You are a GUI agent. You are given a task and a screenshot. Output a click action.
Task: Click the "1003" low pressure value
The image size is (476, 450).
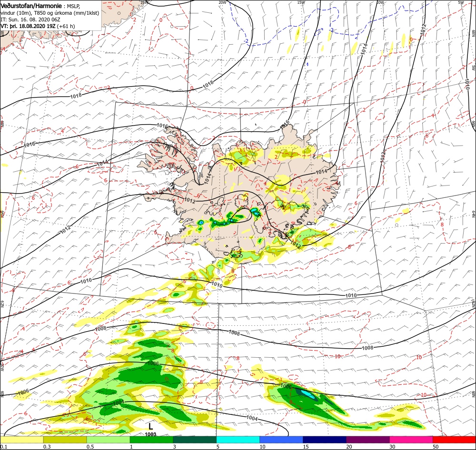150,434
